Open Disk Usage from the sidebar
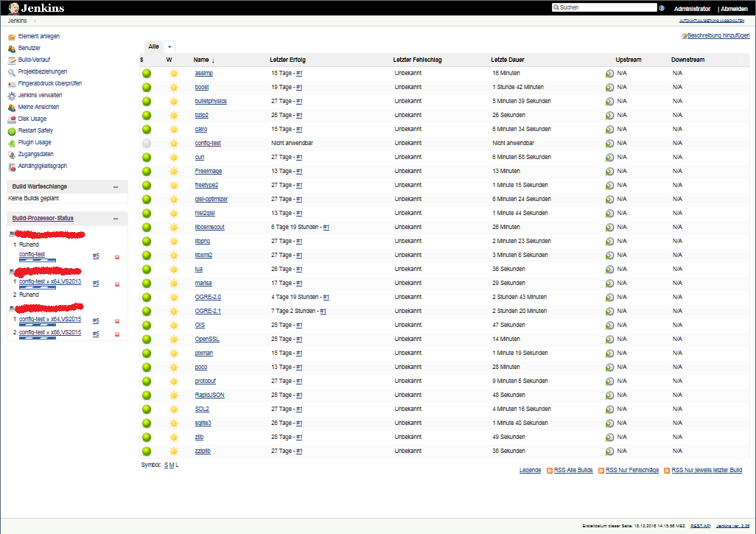 pos(32,119)
